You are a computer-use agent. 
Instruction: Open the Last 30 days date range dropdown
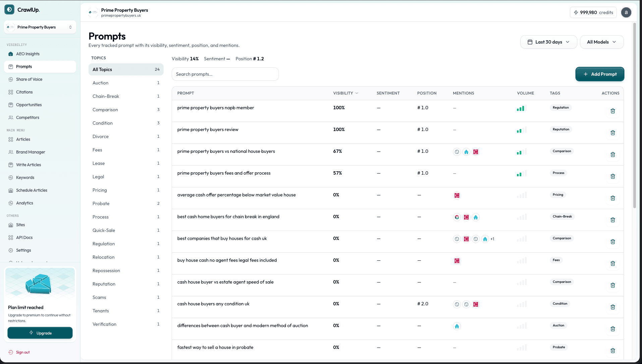[x=548, y=42]
